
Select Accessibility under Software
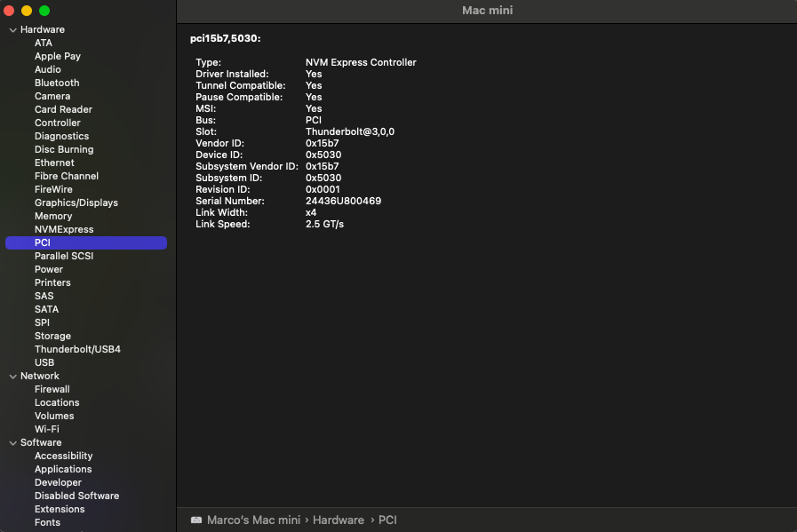coord(64,456)
